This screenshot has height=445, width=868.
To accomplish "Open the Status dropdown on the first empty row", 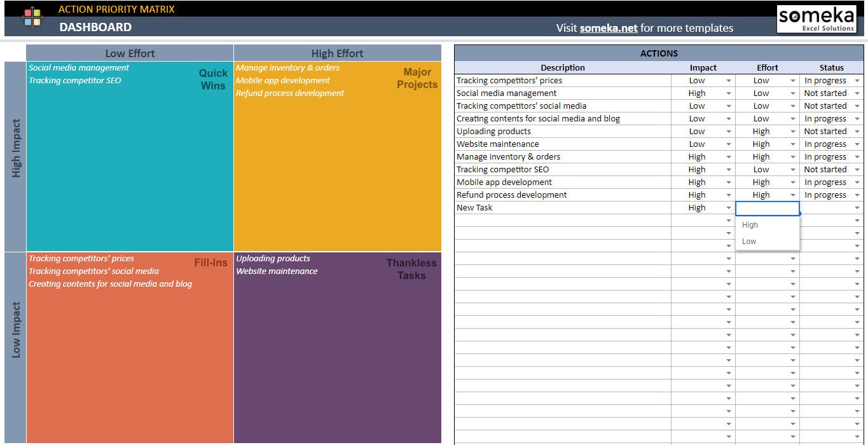I will click(857, 220).
